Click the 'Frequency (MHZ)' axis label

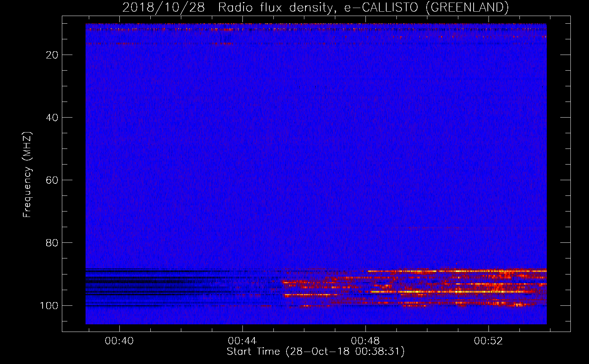click(27, 175)
